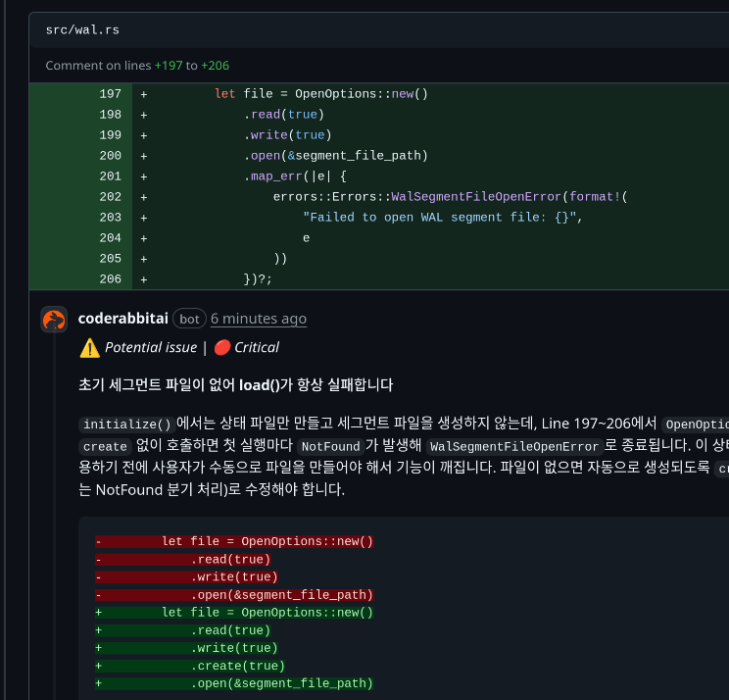Click the 'bot' badge label
Image resolution: width=729 pixels, height=700 pixels.
click(x=189, y=319)
